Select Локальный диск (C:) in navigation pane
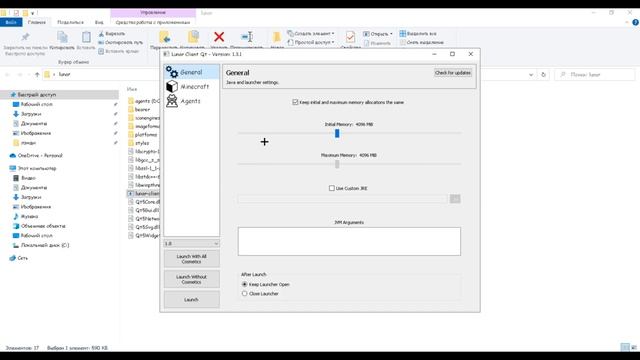 (45, 245)
